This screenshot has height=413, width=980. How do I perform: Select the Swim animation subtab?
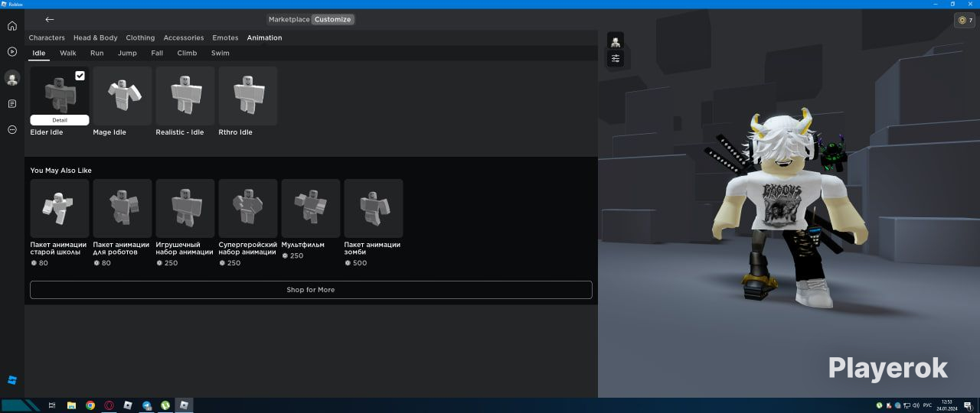[x=220, y=53]
